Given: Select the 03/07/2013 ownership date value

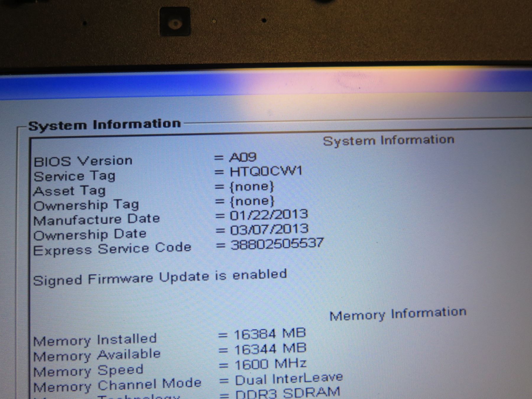Looking at the screenshot, I should coord(269,229).
